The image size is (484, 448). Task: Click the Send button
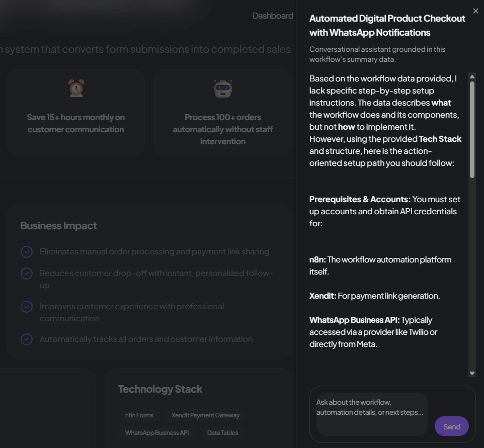(451, 426)
